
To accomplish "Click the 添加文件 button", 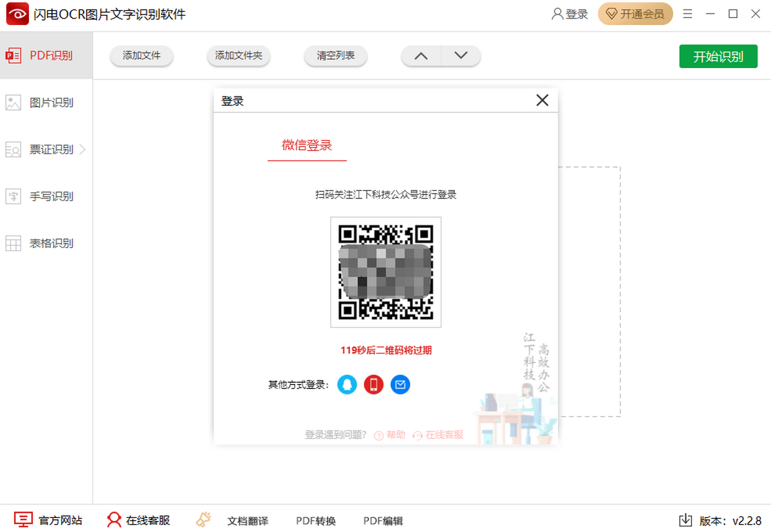I will [141, 56].
